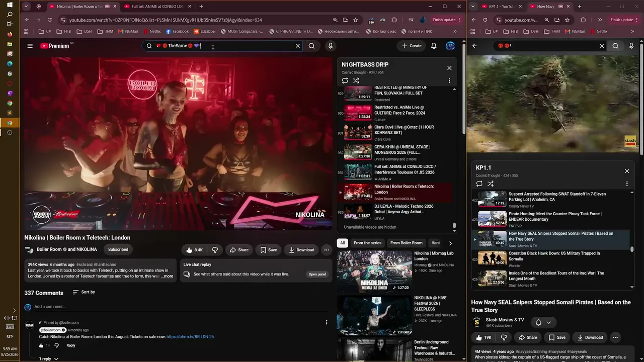Show more filter chips with right arrow

[450, 243]
